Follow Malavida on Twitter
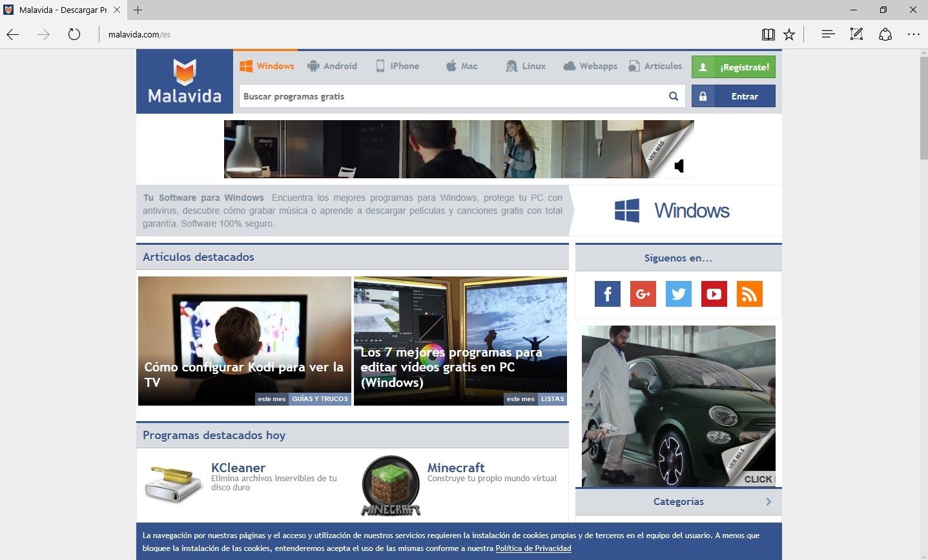The height and width of the screenshot is (560, 928). coord(679,294)
